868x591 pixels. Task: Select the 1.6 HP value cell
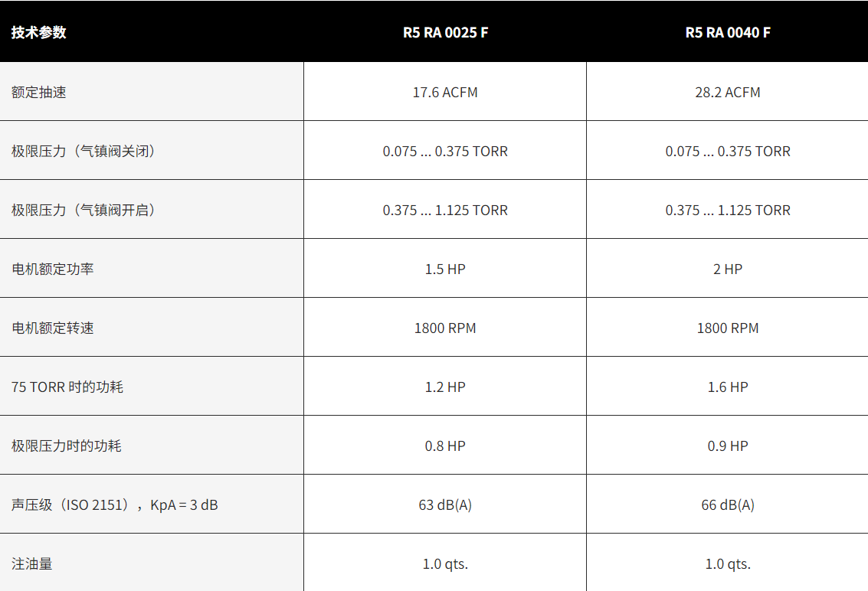727,387
